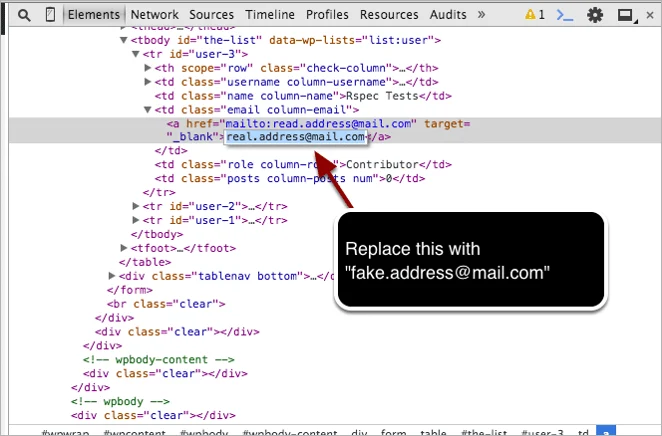
Task: Collapse the tbody id="the-list" node
Action: [123, 40]
